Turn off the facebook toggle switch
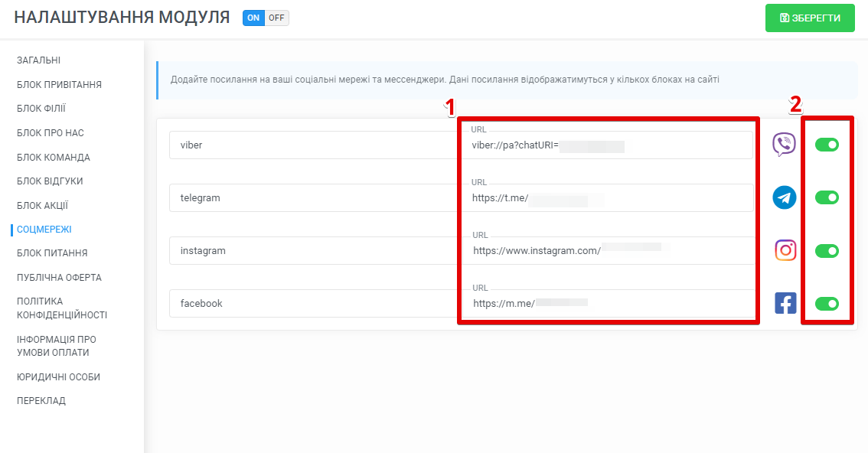Image resolution: width=868 pixels, height=453 pixels. click(827, 304)
